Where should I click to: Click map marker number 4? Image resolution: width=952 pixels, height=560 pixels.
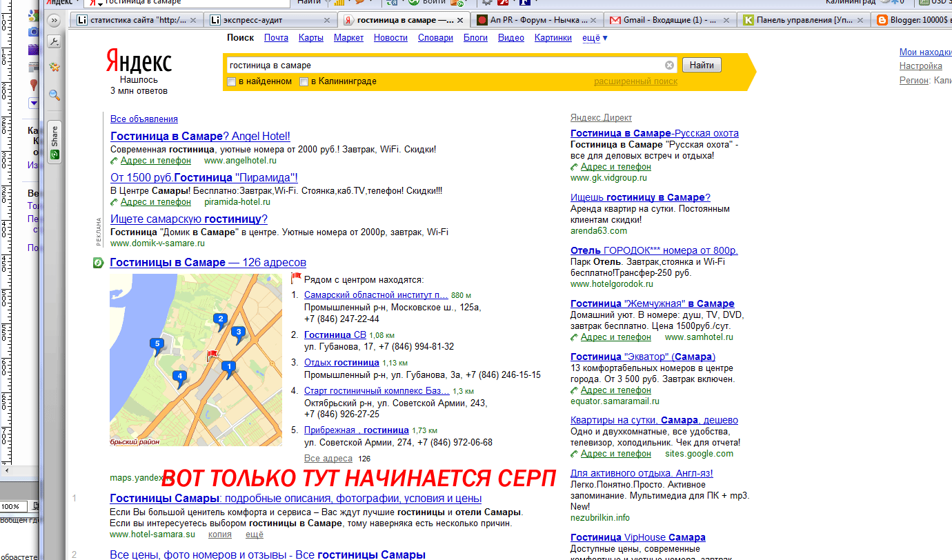(179, 378)
